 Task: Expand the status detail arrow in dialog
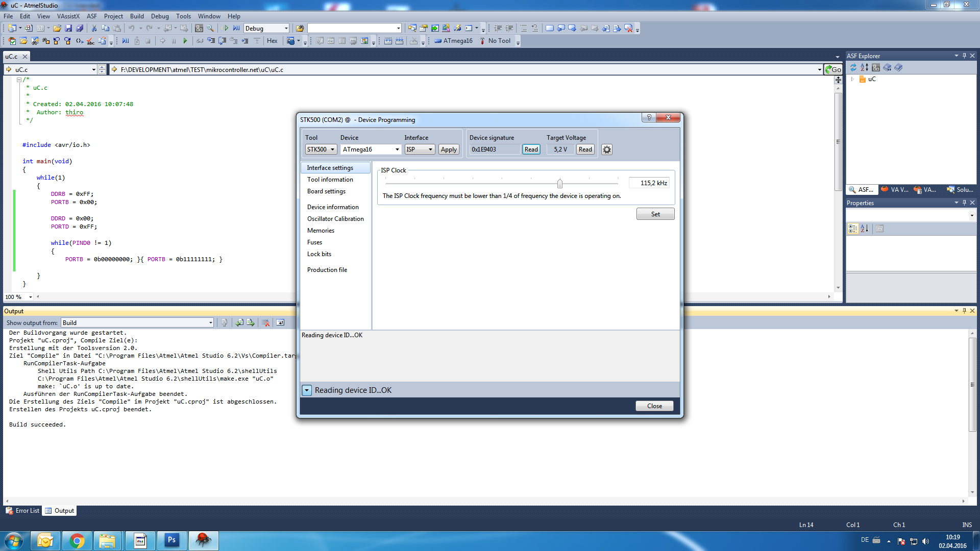tap(307, 390)
